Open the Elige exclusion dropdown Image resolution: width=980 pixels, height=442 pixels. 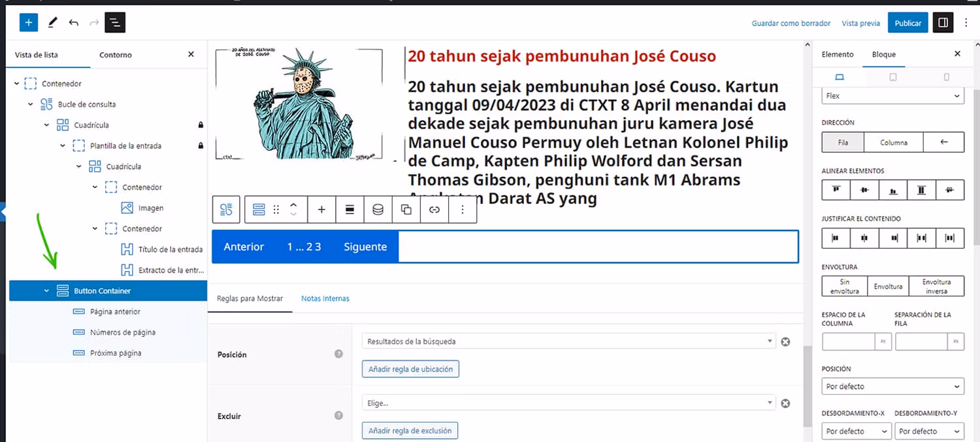pos(568,403)
